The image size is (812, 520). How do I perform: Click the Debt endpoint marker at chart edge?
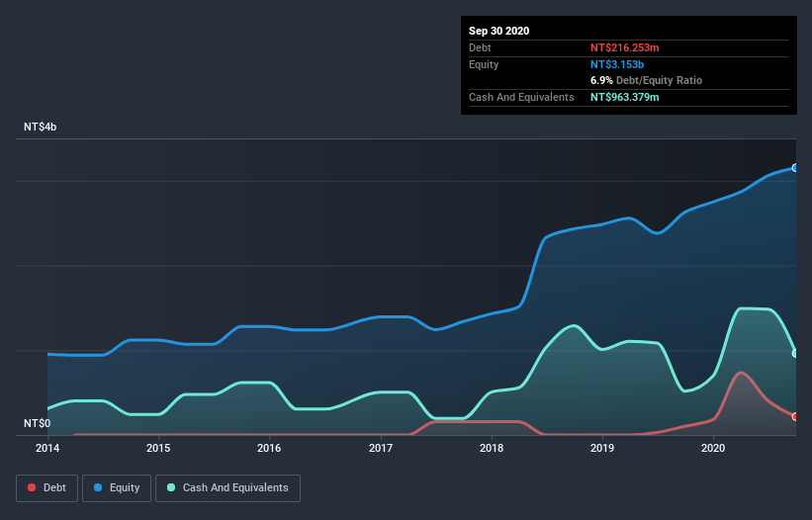point(795,416)
